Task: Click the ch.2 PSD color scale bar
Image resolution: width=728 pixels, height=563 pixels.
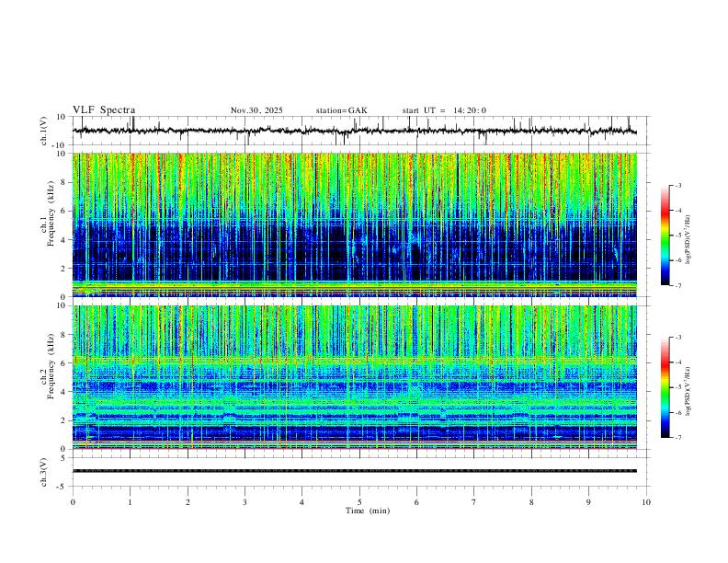Action: (665, 387)
